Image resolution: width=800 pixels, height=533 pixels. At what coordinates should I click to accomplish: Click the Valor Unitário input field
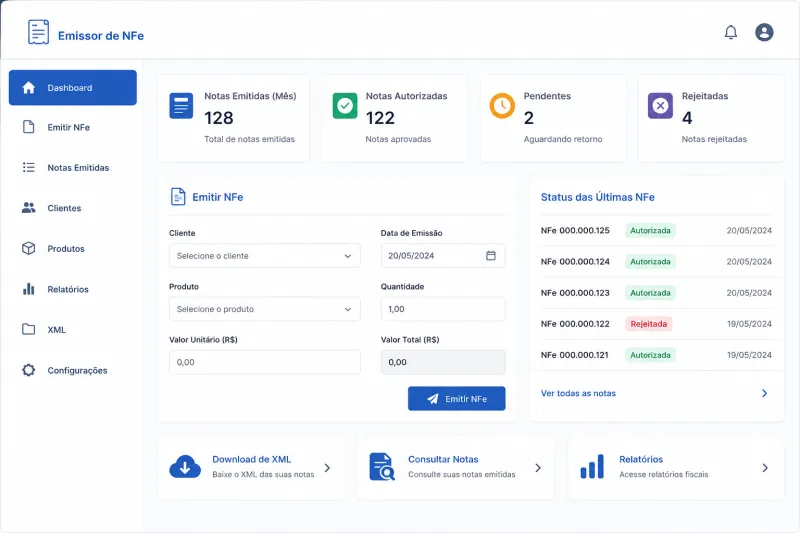264,362
